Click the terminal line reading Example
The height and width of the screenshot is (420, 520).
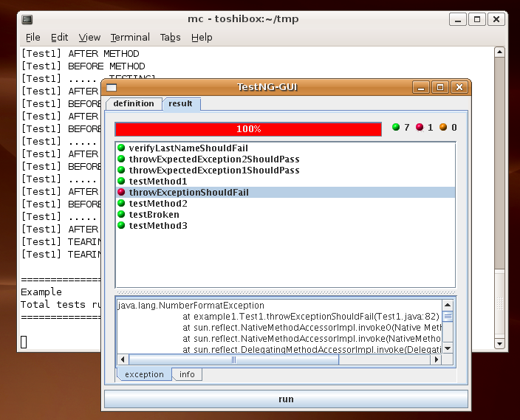[41, 292]
